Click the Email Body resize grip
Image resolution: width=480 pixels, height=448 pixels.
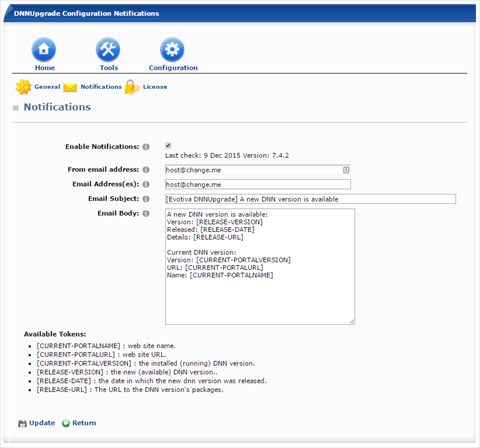pos(352,322)
